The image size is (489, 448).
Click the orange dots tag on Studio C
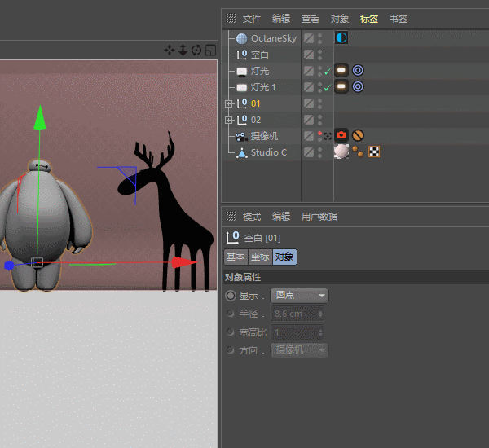coord(358,152)
